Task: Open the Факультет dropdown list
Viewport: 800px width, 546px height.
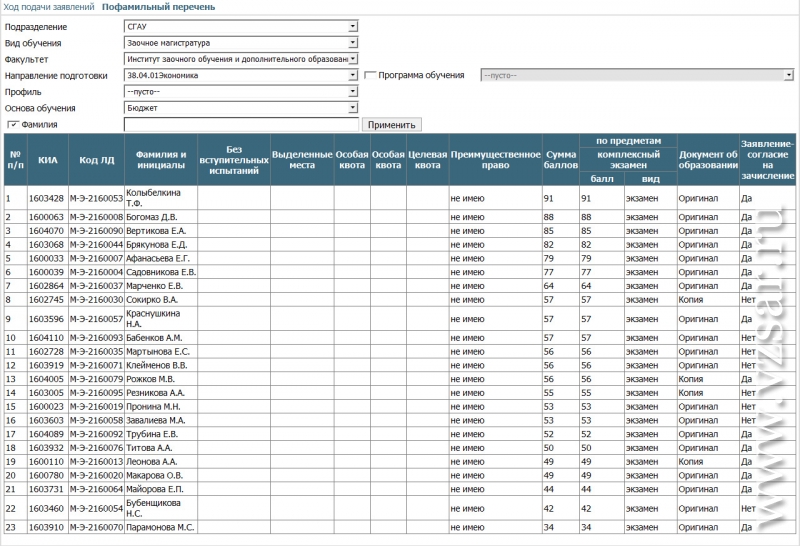Action: click(x=241, y=59)
